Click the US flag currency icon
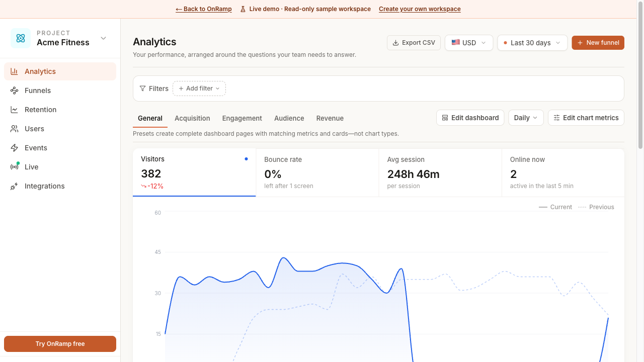Image resolution: width=644 pixels, height=362 pixels. click(x=455, y=43)
